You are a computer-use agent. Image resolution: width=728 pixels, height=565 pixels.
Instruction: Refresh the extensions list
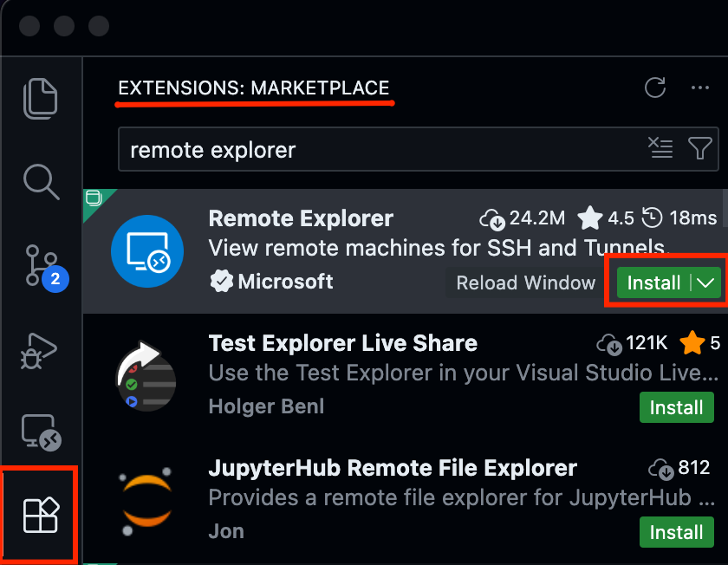click(x=655, y=88)
